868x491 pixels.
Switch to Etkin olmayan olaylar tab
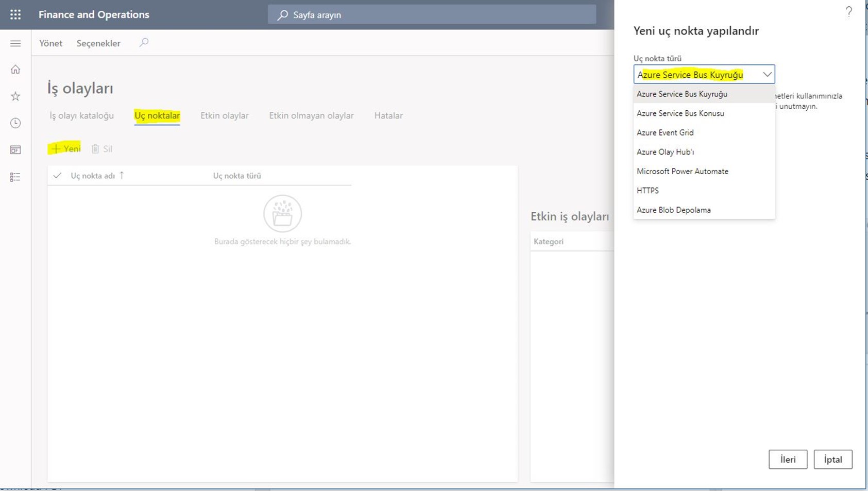(x=311, y=115)
